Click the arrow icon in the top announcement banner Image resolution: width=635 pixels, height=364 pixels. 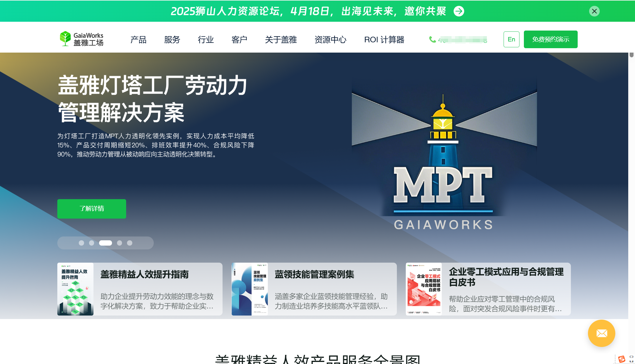point(458,11)
